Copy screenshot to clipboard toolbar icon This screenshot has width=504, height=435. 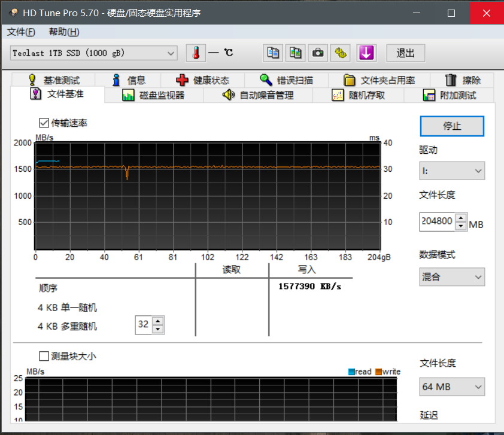tap(295, 53)
